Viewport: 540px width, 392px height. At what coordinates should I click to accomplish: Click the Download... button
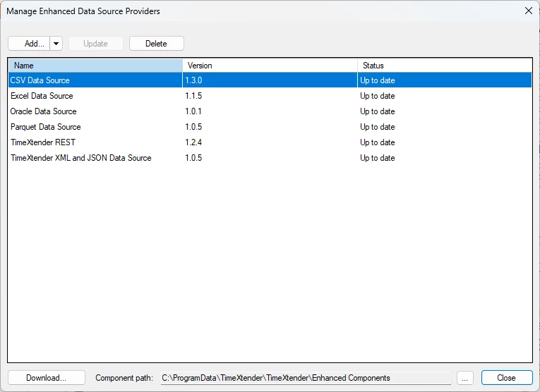coord(47,378)
